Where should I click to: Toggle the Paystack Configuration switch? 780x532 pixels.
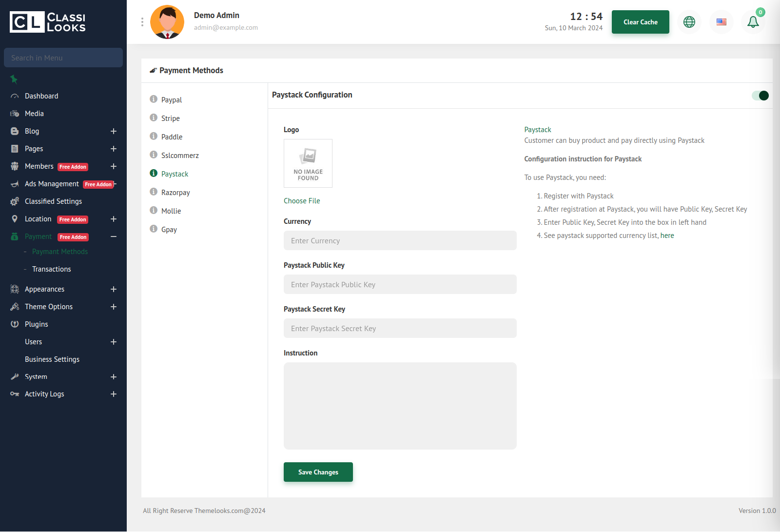760,96
